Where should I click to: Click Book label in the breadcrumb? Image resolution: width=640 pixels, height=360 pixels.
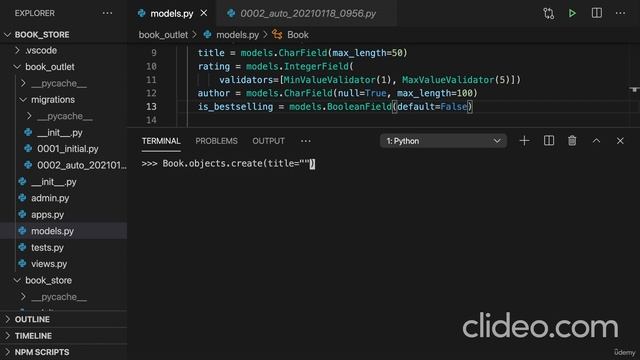pyautogui.click(x=298, y=35)
